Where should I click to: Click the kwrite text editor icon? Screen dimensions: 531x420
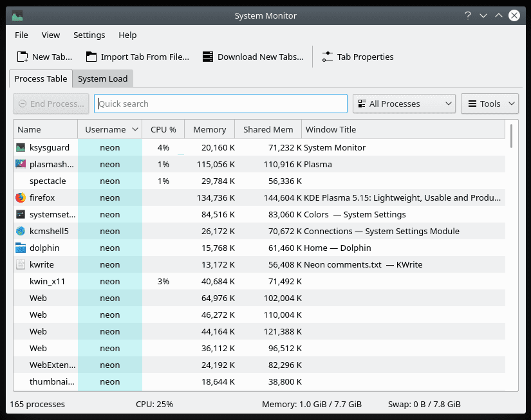tap(19, 264)
